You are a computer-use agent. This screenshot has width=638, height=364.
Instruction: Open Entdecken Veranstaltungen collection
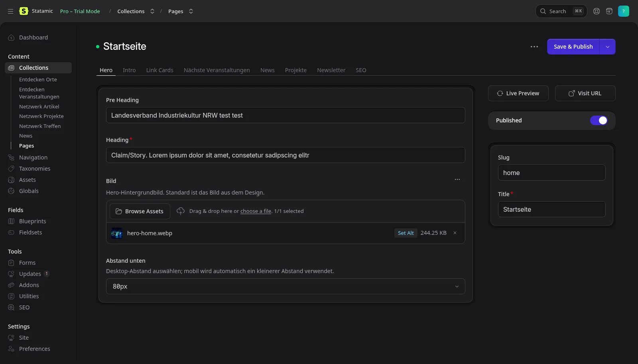tap(39, 93)
